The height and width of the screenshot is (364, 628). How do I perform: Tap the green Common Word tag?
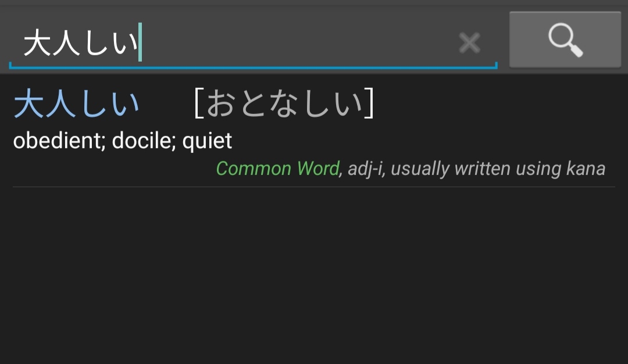277,169
